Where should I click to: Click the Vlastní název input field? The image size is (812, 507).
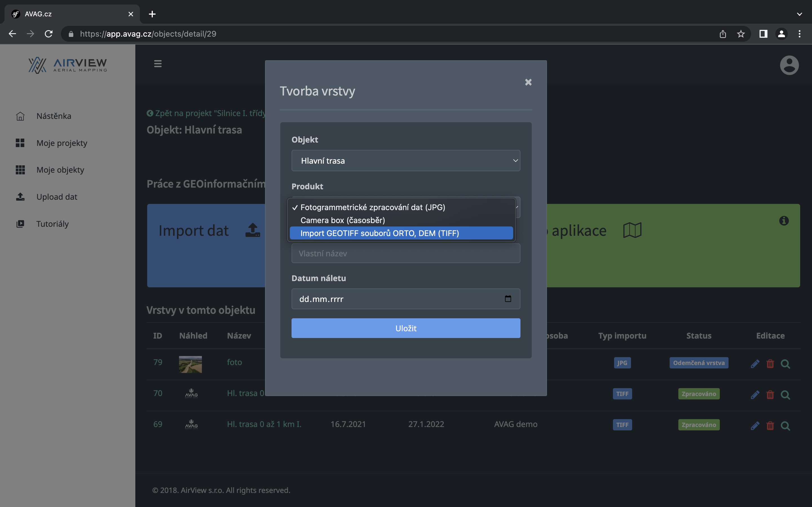tap(406, 253)
